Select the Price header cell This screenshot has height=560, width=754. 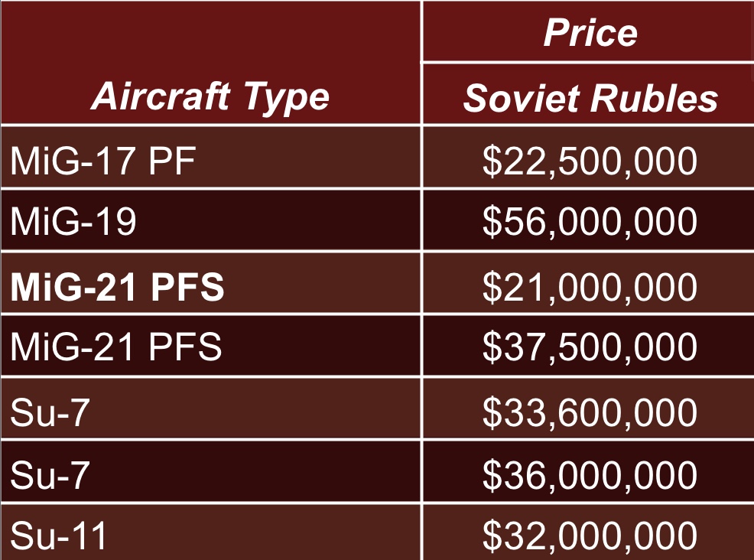(x=590, y=33)
